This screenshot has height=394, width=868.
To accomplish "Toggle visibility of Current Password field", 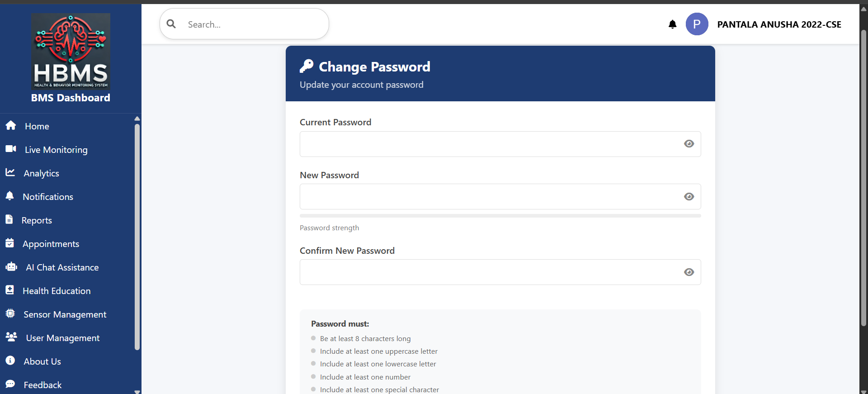I will (x=689, y=144).
